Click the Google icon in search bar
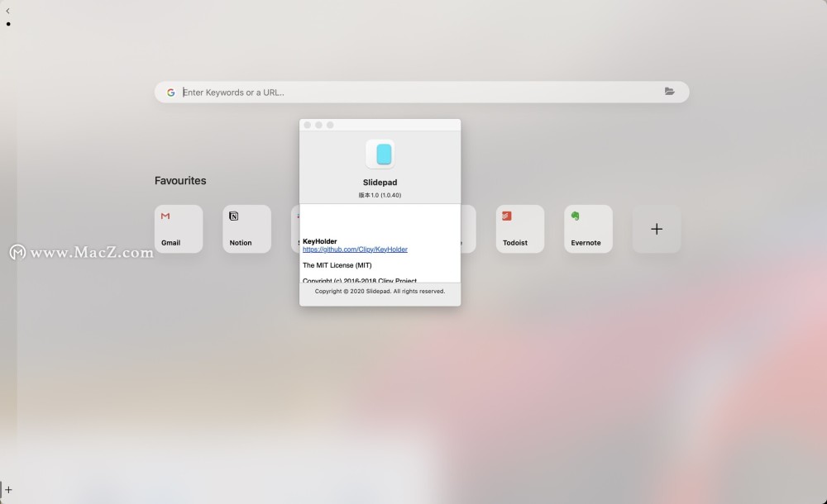827x504 pixels. 171,93
